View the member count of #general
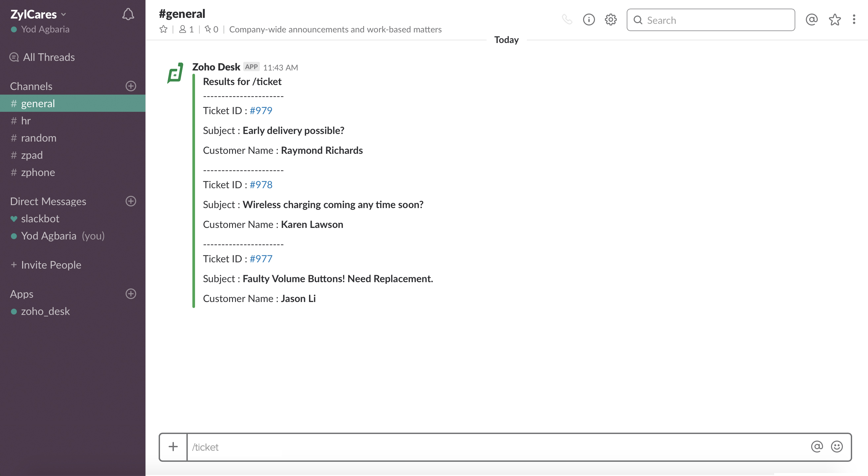This screenshot has height=476, width=868. pos(186,29)
